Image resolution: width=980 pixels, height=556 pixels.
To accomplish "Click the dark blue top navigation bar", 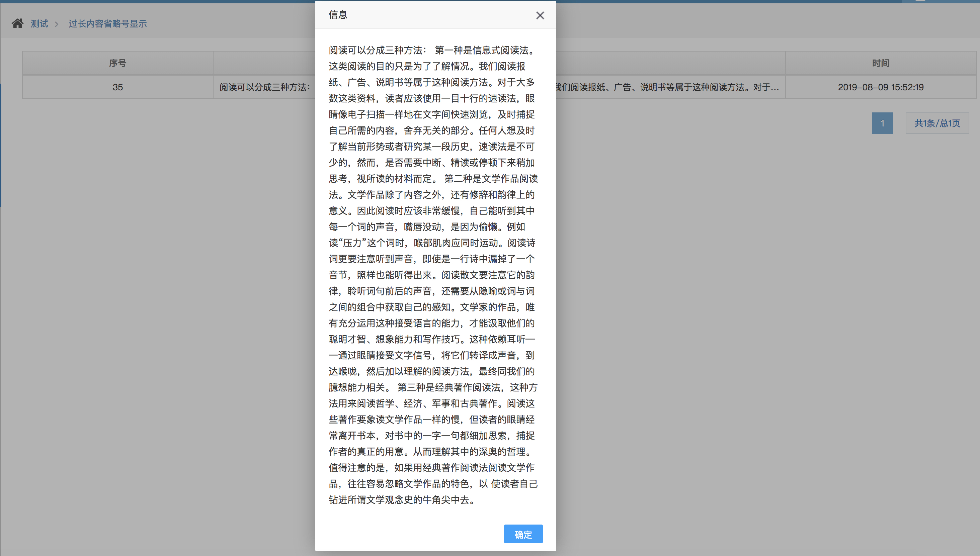I will coord(153,2).
